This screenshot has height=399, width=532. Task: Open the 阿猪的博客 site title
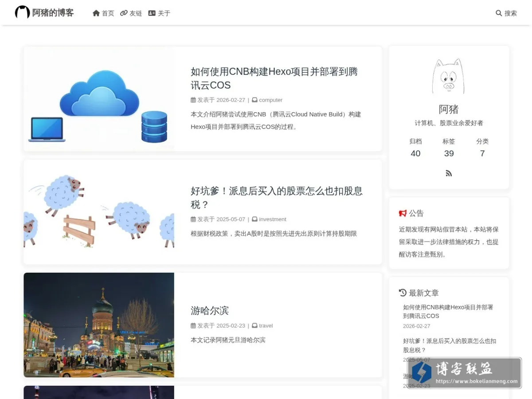tap(53, 13)
